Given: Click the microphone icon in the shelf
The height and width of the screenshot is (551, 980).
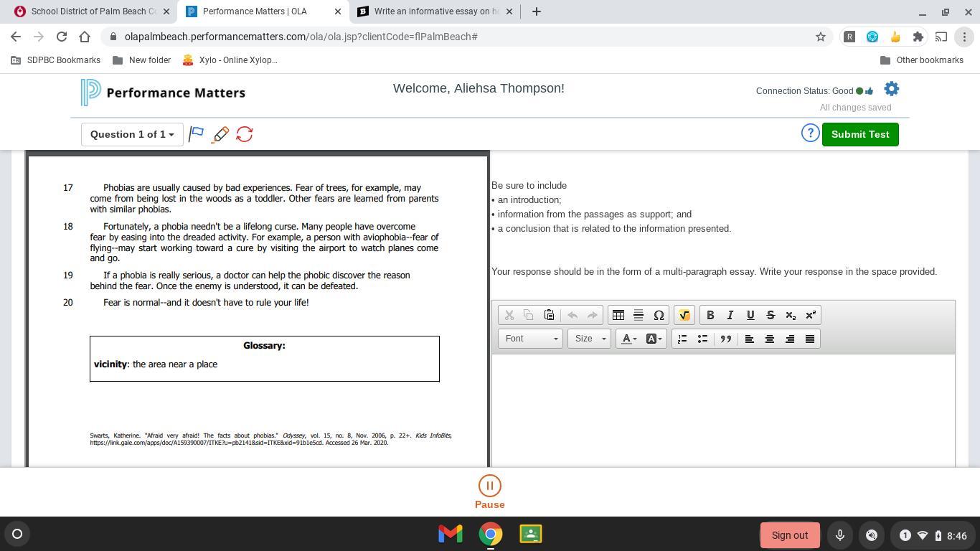Looking at the screenshot, I should (x=840, y=535).
